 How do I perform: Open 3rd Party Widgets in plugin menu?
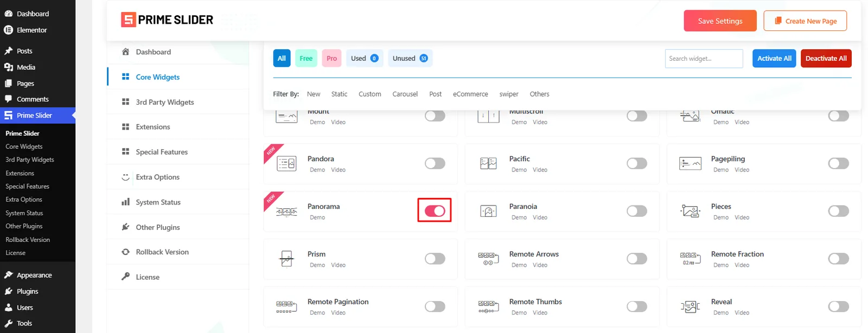pos(178,102)
